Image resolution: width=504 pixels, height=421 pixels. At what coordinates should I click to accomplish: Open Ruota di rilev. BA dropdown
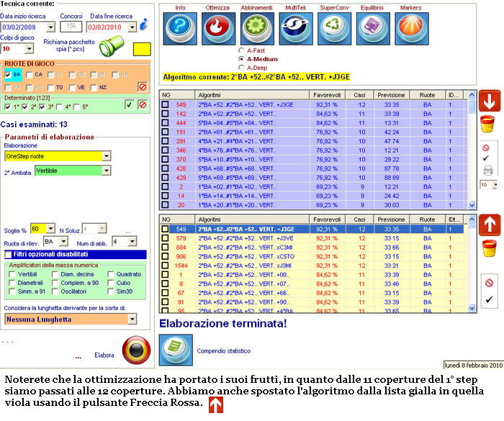pos(64,241)
